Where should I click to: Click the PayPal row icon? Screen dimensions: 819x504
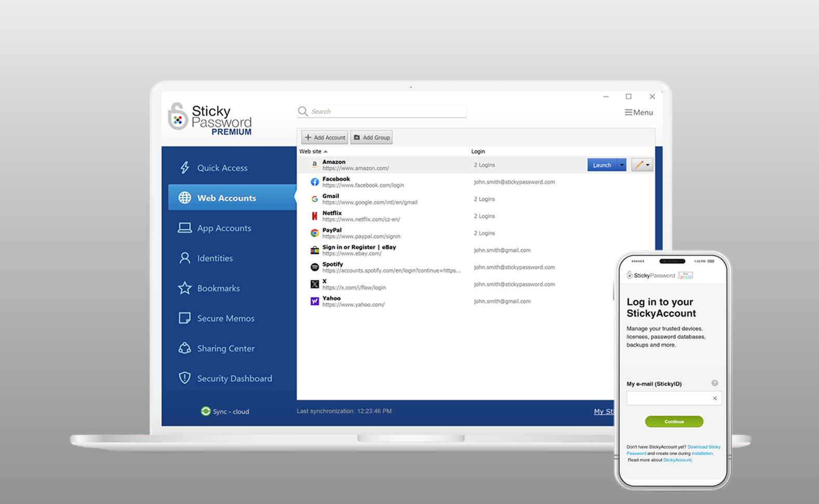click(x=314, y=233)
